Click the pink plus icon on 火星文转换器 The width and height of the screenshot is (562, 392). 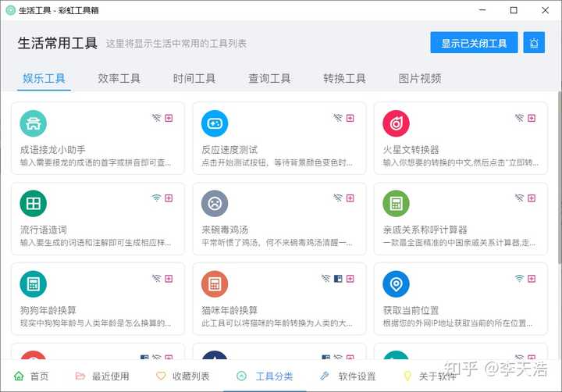[x=532, y=118]
